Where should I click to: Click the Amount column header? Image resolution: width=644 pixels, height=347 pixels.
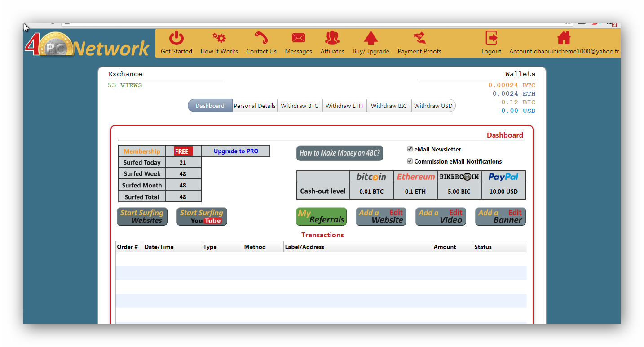pyautogui.click(x=453, y=247)
